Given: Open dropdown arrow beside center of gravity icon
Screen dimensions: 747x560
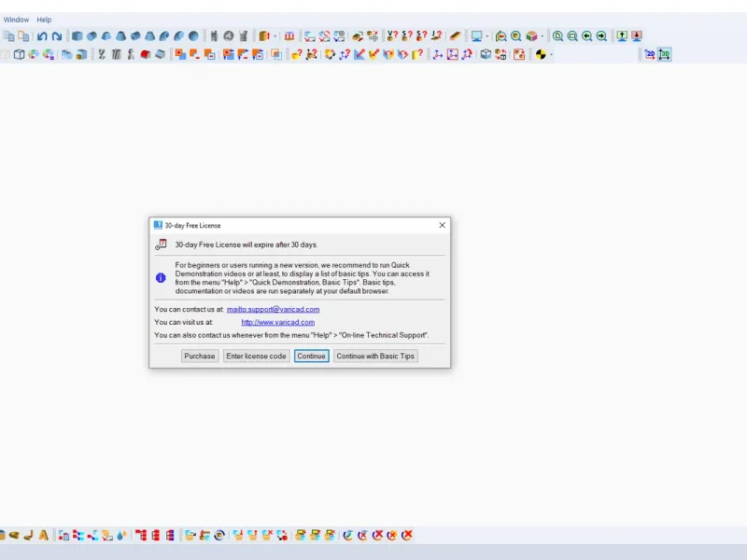Looking at the screenshot, I should tap(551, 55).
